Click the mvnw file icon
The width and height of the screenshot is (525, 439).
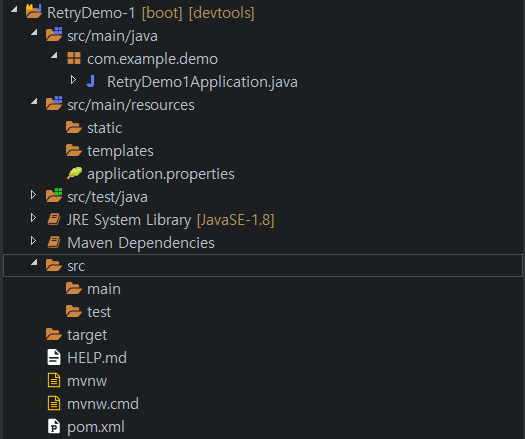[54, 380]
